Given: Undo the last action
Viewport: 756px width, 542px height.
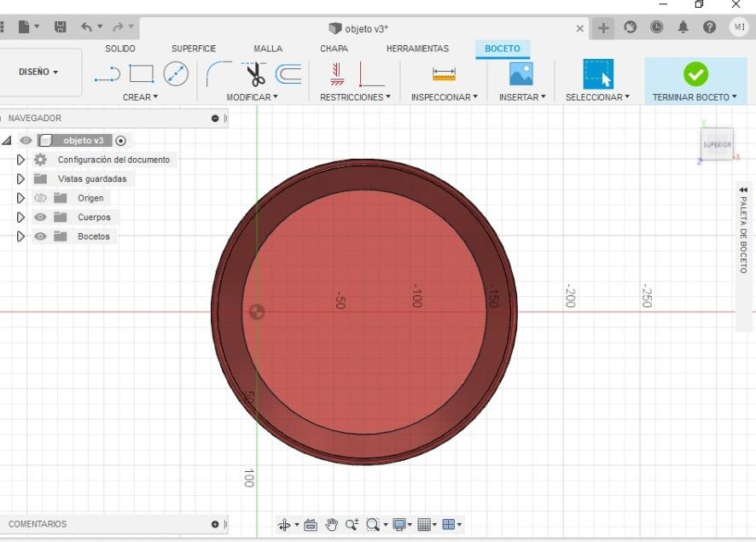Looking at the screenshot, I should pos(86,27).
